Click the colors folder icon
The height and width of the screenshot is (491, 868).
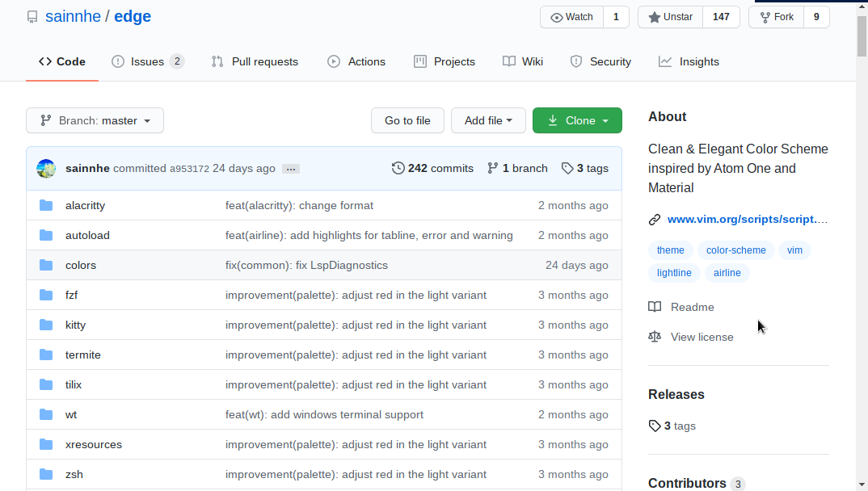(46, 266)
